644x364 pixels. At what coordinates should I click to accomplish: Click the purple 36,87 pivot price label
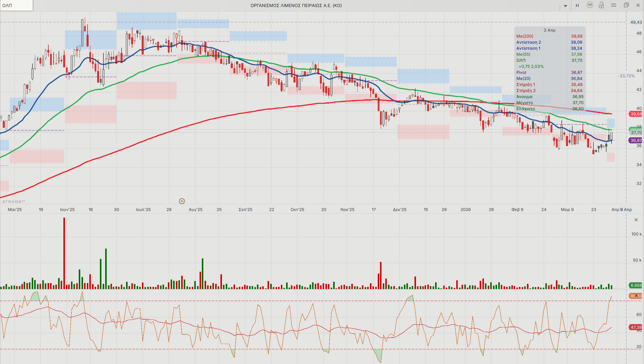[636, 140]
